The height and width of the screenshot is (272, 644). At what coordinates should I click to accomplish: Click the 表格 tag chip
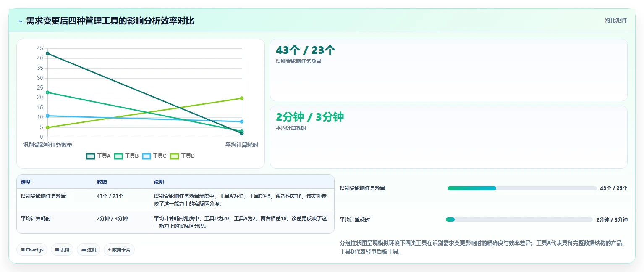point(62,250)
